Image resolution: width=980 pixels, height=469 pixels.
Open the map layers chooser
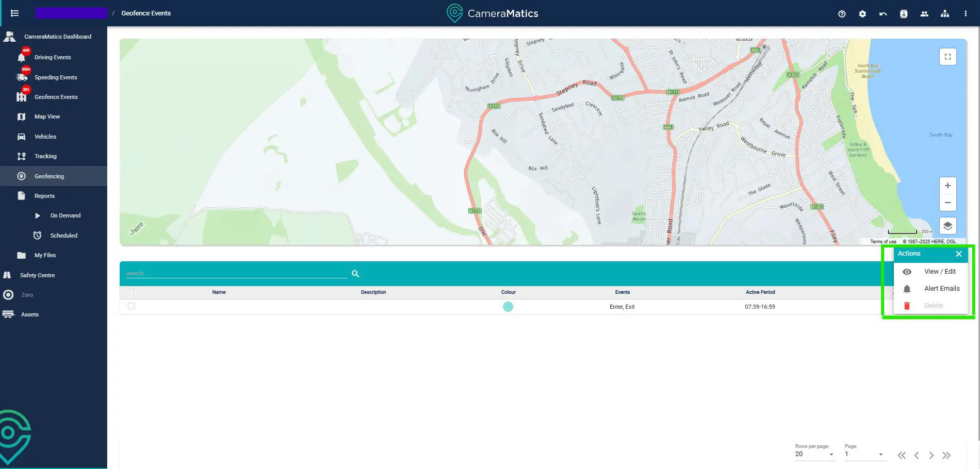[948, 226]
